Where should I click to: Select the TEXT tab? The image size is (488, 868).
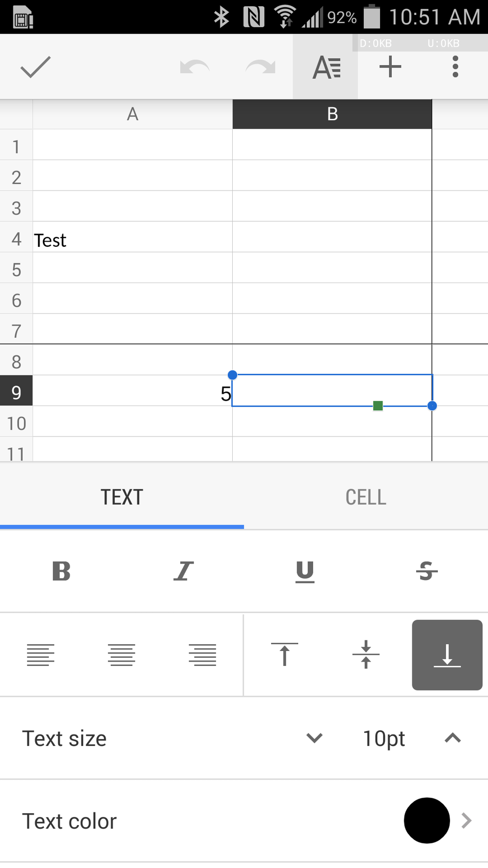click(x=121, y=497)
